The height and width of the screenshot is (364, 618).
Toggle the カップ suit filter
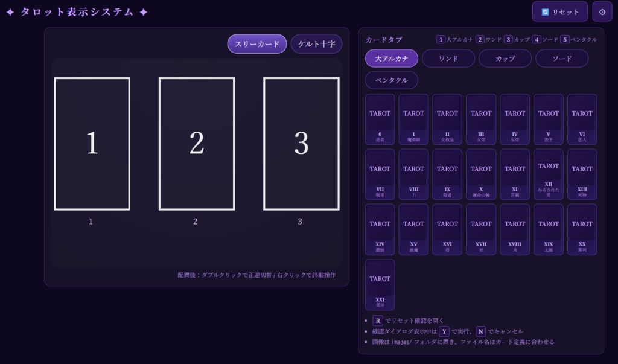coord(505,59)
